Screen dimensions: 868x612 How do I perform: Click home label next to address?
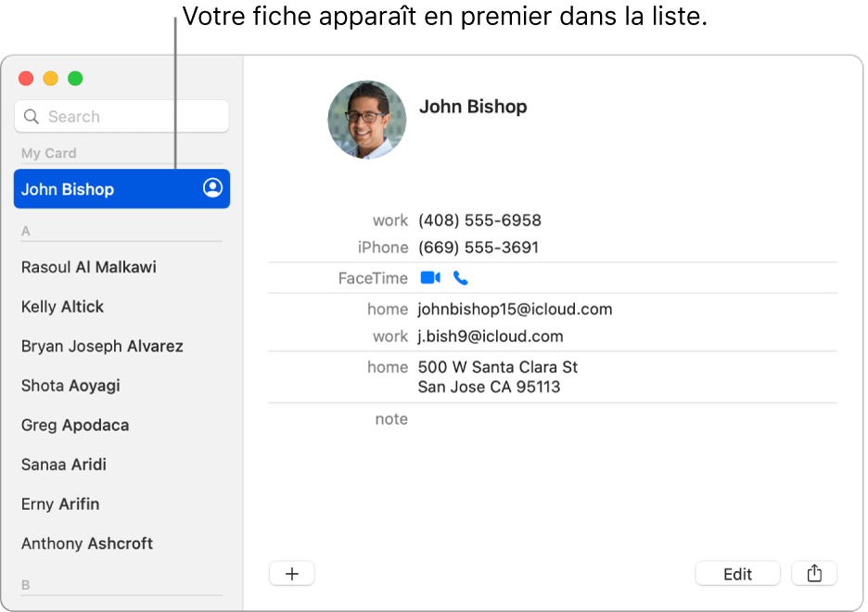click(x=388, y=367)
